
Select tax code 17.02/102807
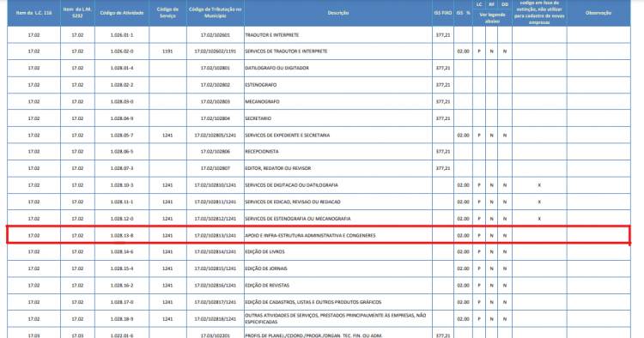tap(216, 169)
